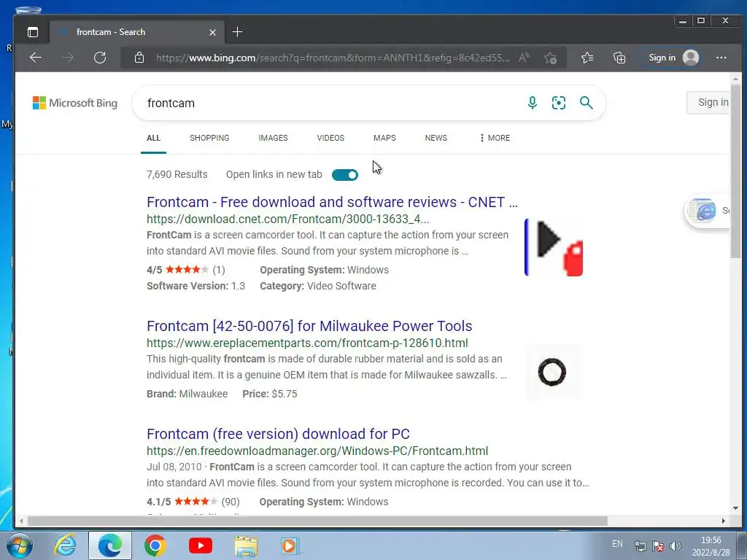Screen dimensions: 747x560
Task: Open Frontcam CNET download result link
Action: click(x=332, y=202)
